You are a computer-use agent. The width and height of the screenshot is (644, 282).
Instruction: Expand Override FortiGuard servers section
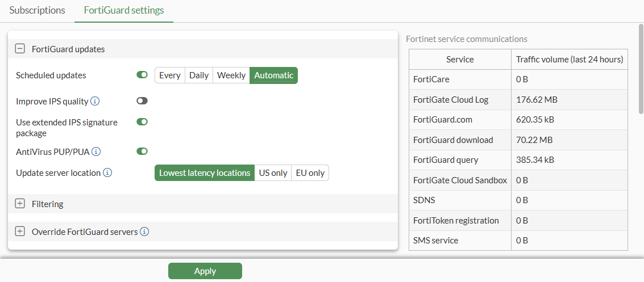pyautogui.click(x=20, y=232)
